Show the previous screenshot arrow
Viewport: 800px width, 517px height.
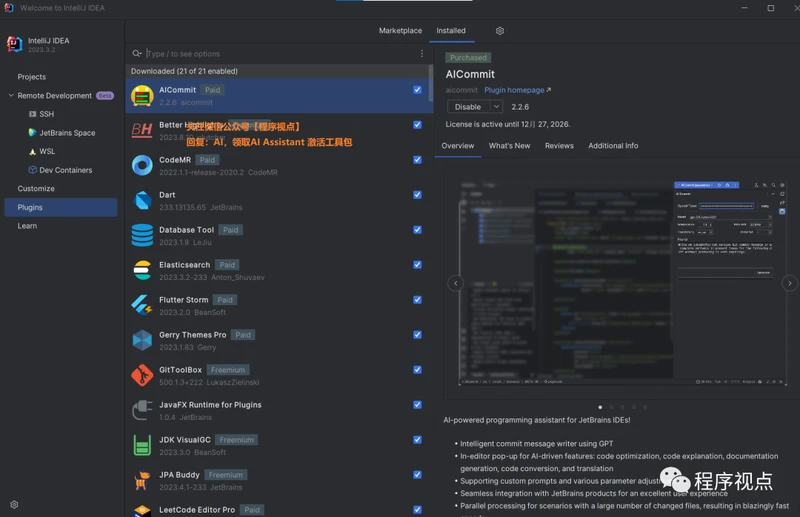coord(456,283)
